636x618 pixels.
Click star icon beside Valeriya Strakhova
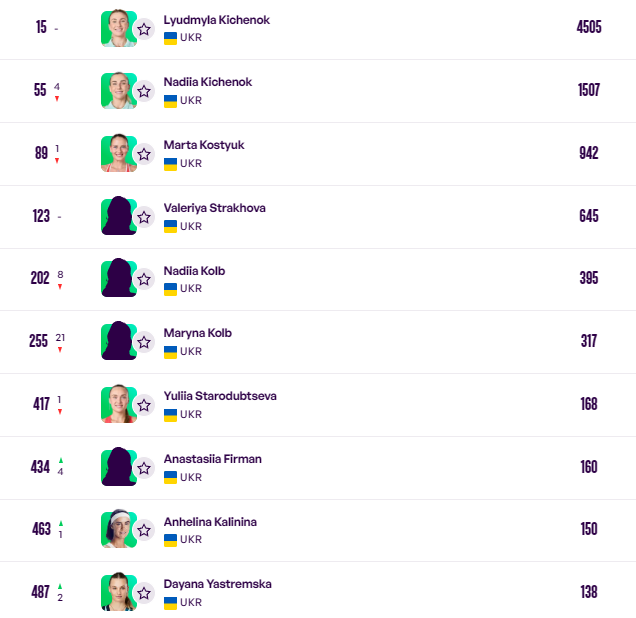point(144,217)
